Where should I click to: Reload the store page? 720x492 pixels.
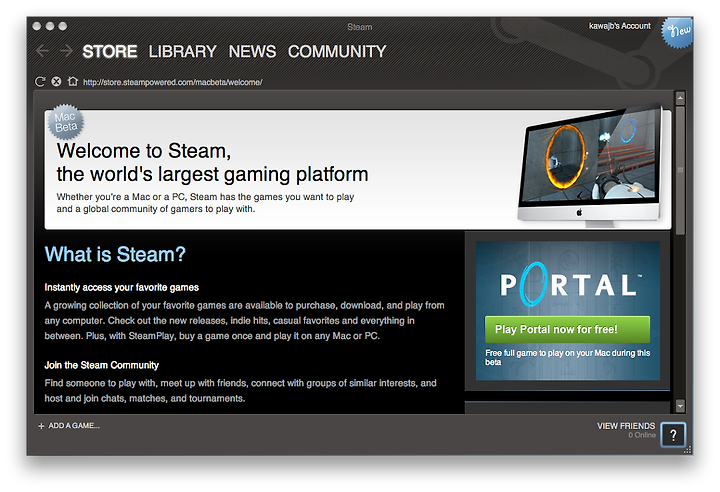click(x=40, y=82)
